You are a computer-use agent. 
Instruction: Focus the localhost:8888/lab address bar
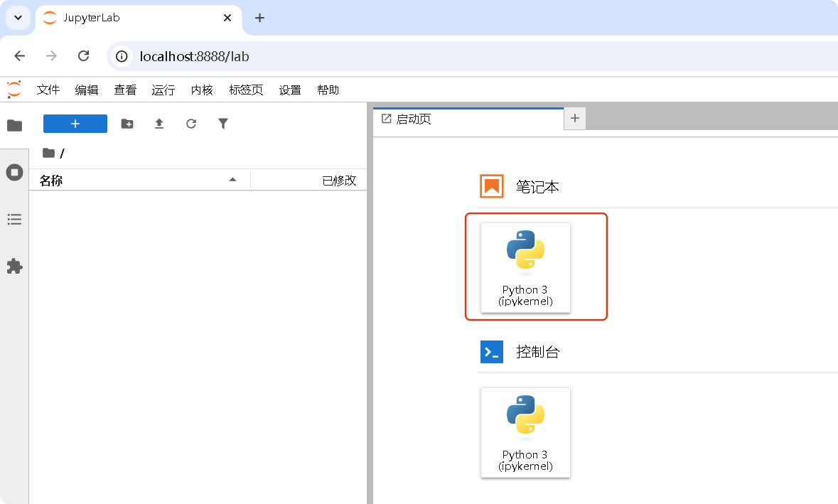point(473,56)
